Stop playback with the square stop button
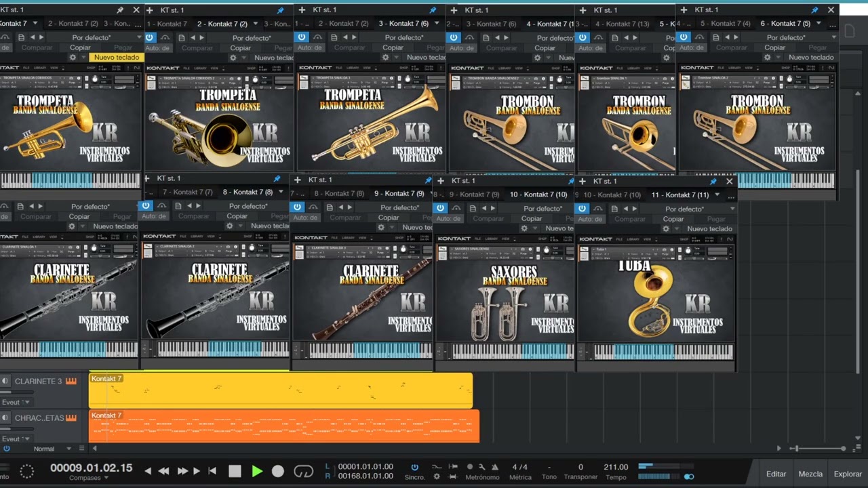The width and height of the screenshot is (868, 488). click(x=235, y=471)
